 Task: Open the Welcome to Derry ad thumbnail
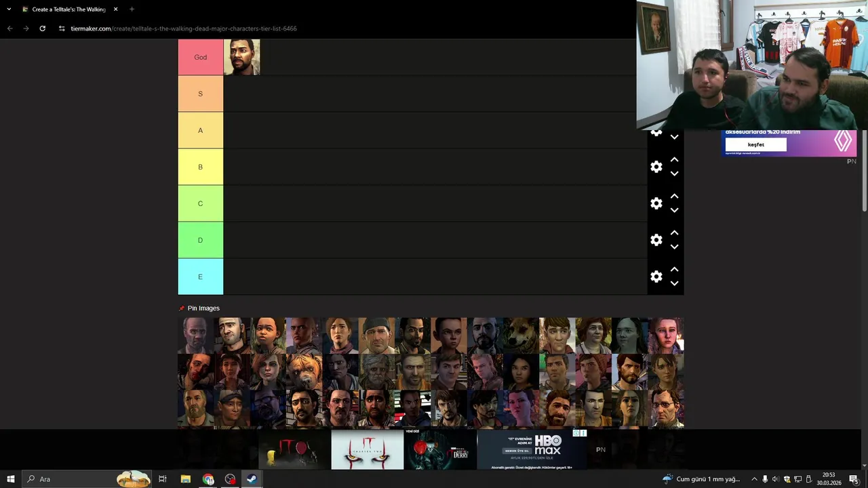(x=440, y=449)
